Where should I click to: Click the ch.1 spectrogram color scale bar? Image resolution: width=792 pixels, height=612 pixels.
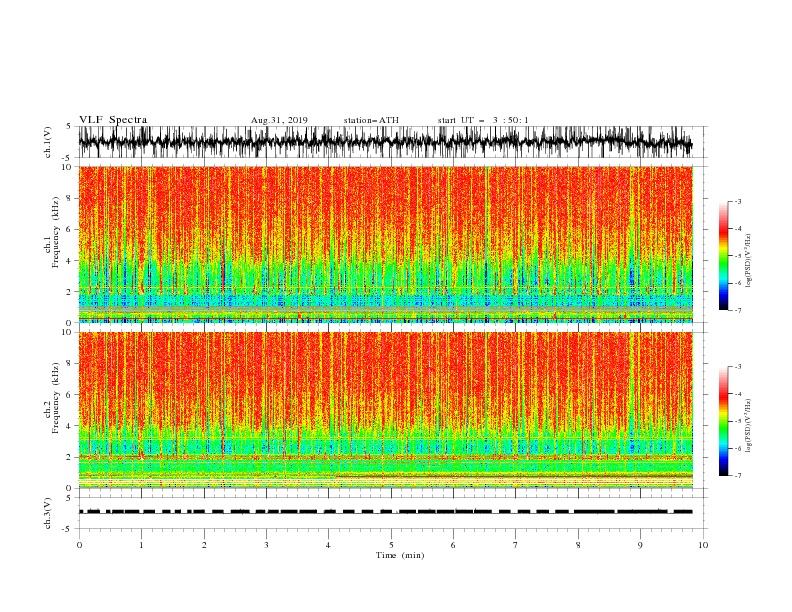724,256
